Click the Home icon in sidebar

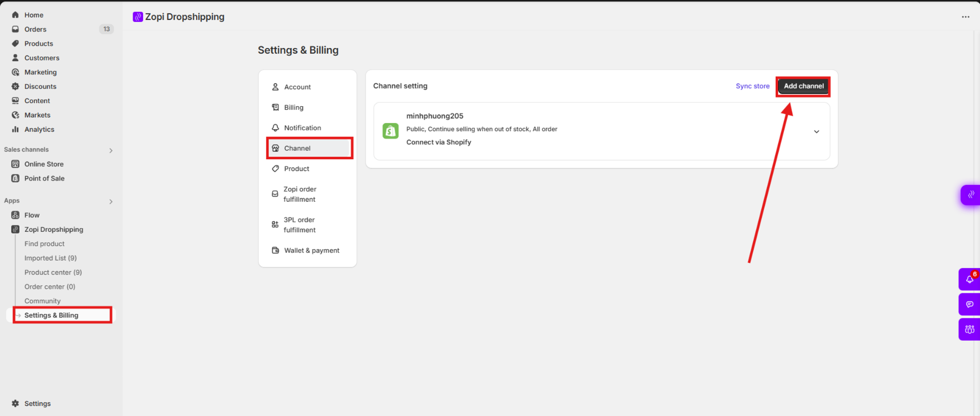15,15
